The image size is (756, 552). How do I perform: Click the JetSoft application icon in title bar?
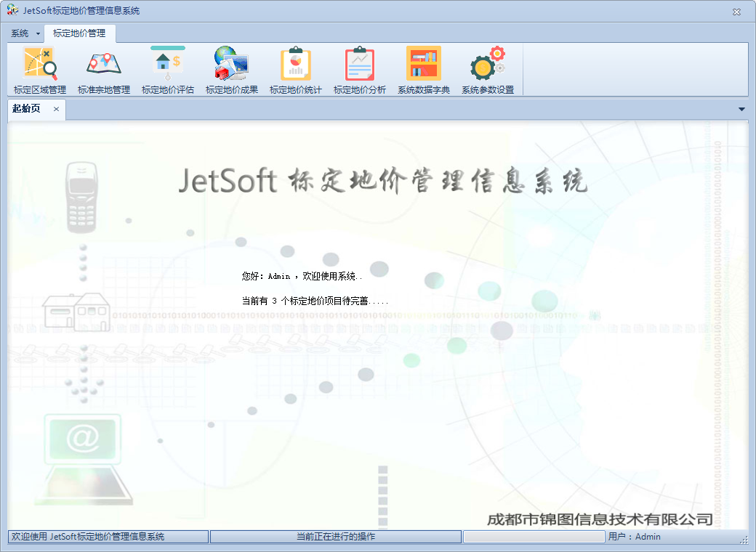12,10
